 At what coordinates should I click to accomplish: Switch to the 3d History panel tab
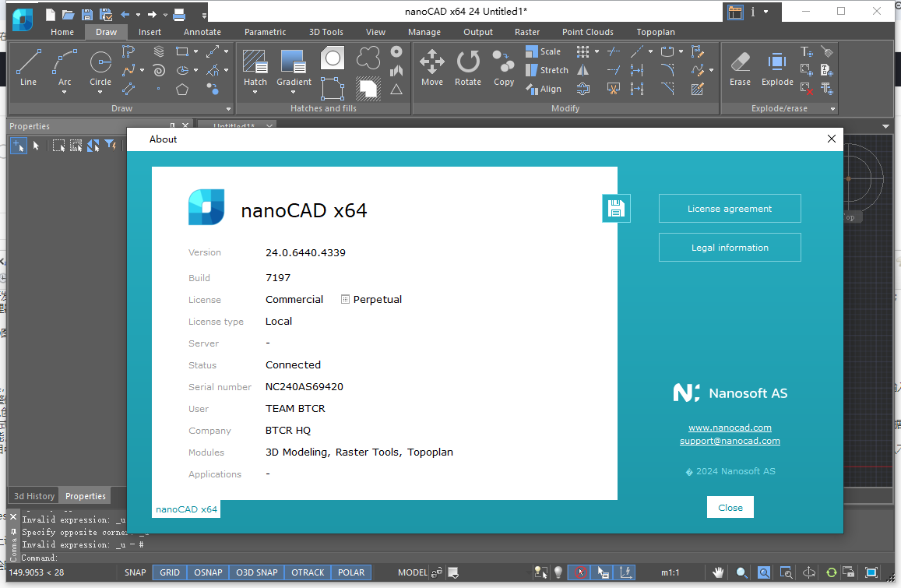[33, 495]
